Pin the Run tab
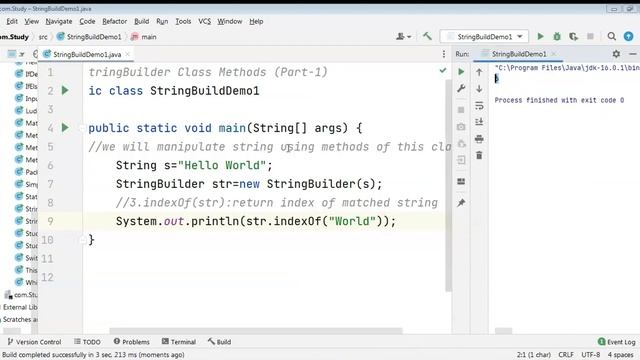Image resolution: width=640 pixels, height=360 pixels. (461, 202)
